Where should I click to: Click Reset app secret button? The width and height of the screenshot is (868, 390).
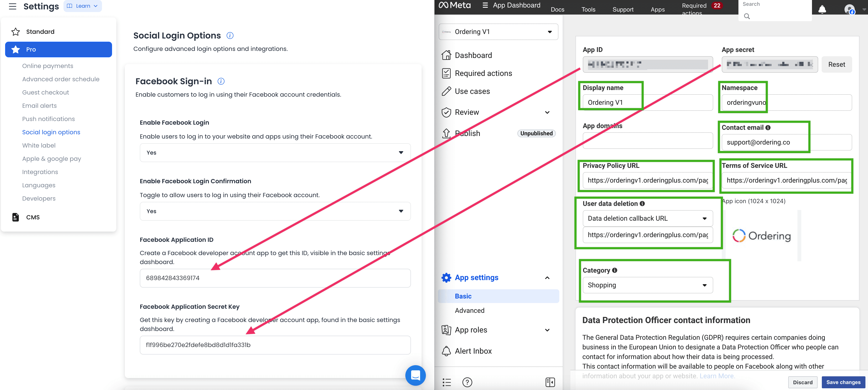tap(836, 64)
